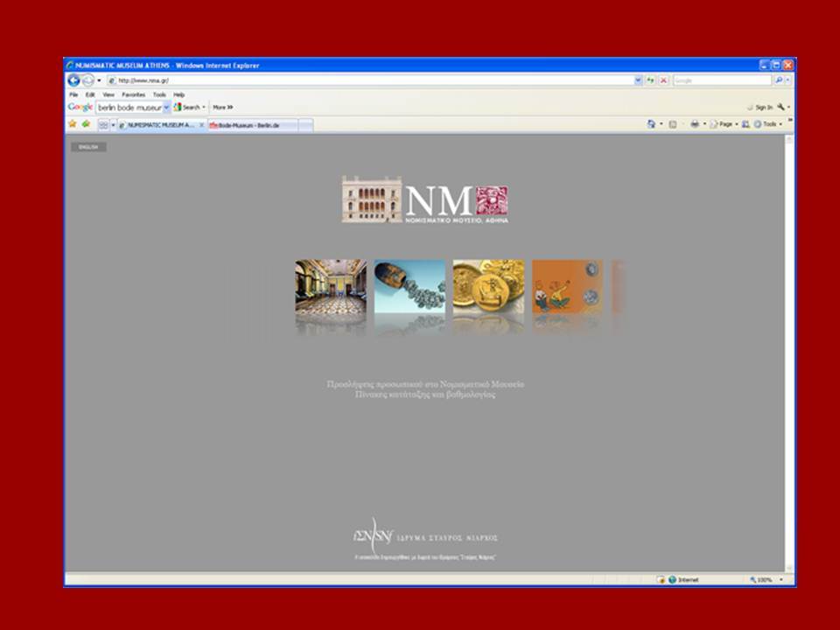Go forward with the Forward arrow button
840x630 pixels.
click(87, 80)
